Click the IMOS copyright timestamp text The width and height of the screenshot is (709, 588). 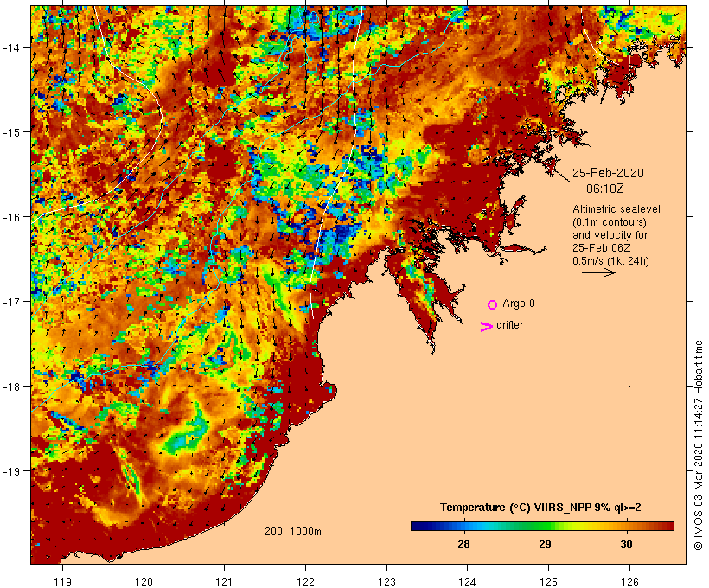(698, 445)
